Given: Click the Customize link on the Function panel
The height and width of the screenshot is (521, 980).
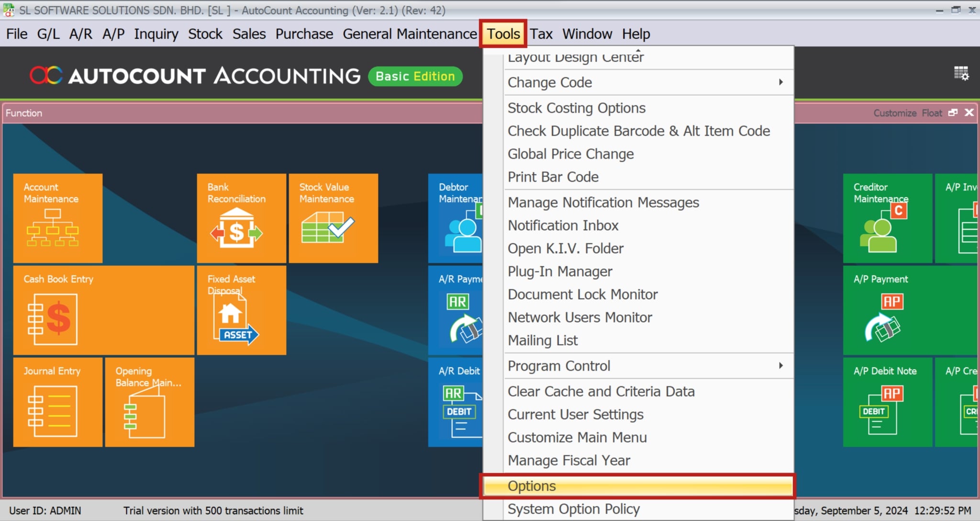Looking at the screenshot, I should click(894, 113).
